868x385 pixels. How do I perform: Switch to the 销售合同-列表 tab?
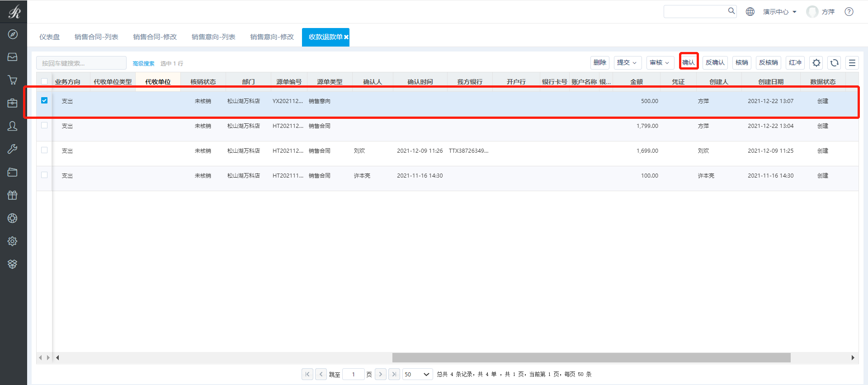pos(96,37)
